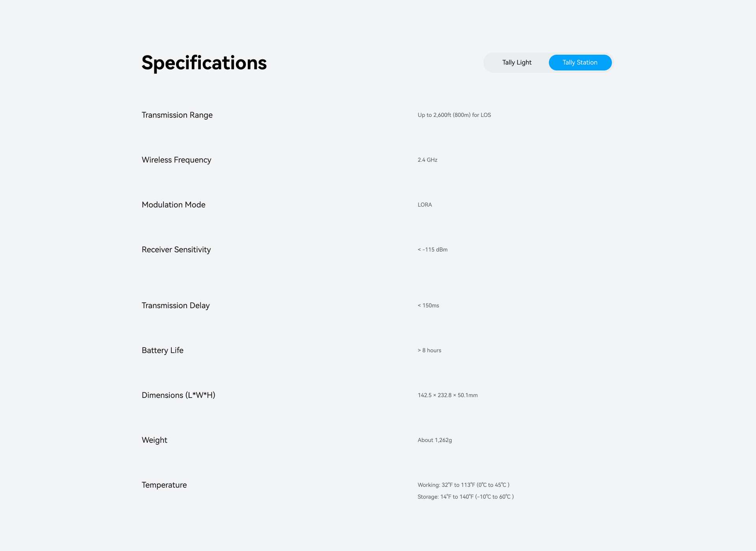Click the Transmission Delay label
This screenshot has width=756, height=551.
pos(176,305)
